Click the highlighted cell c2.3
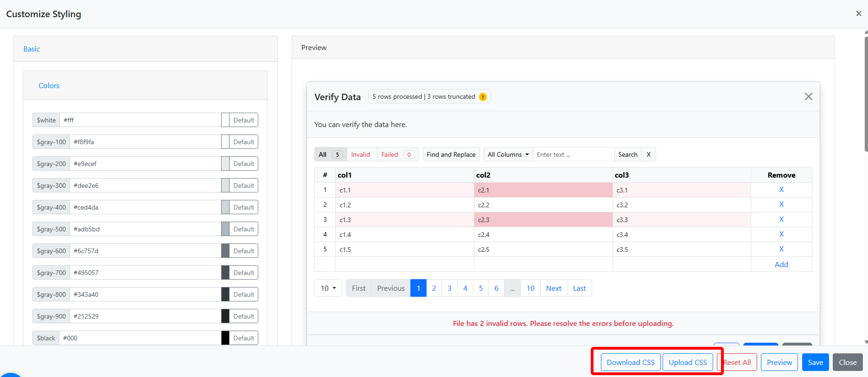Viewport: 868px width, 377px height. pos(543,220)
